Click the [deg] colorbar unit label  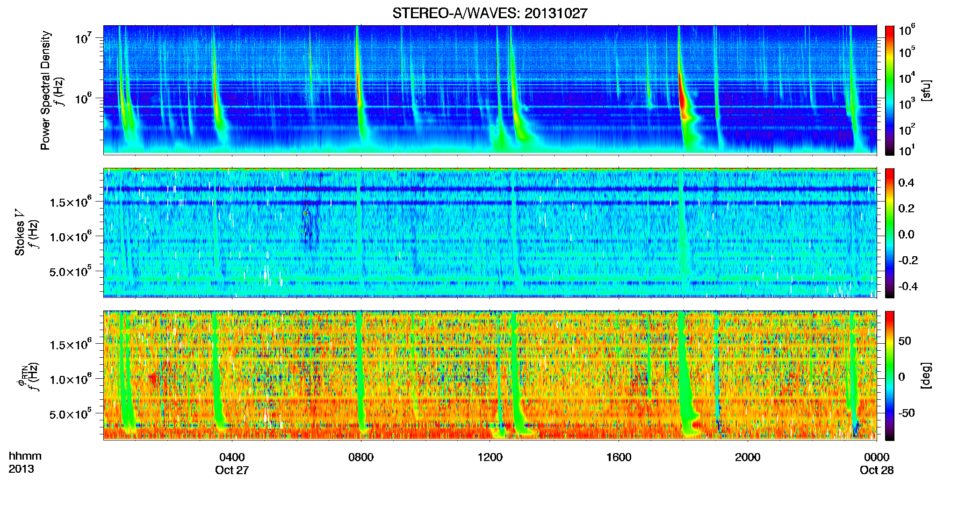tap(926, 375)
